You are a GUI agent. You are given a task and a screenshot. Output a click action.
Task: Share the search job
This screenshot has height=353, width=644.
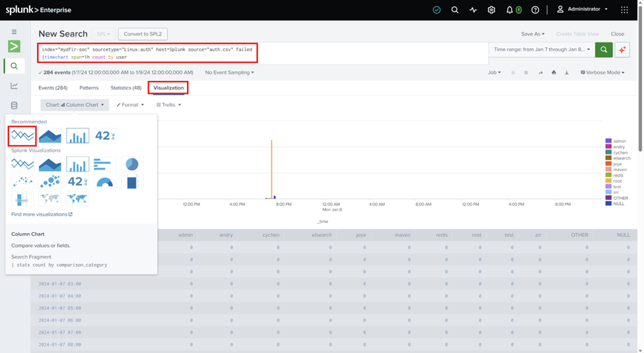click(540, 73)
